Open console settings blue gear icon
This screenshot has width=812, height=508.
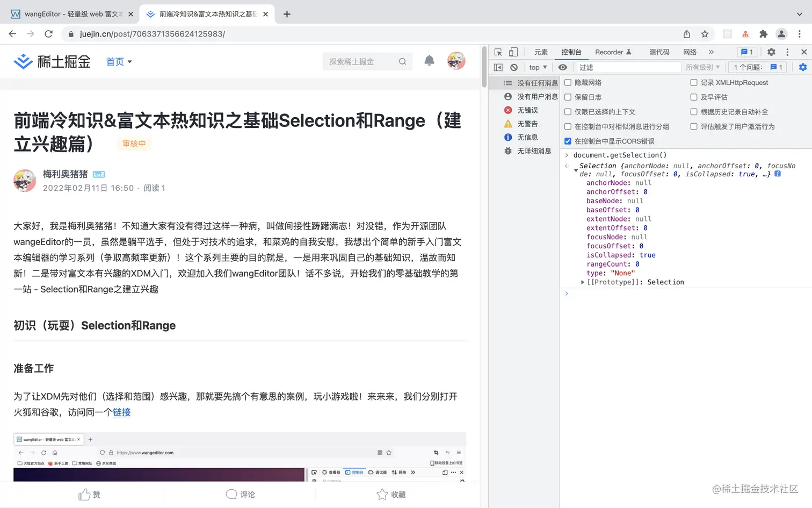pos(803,67)
